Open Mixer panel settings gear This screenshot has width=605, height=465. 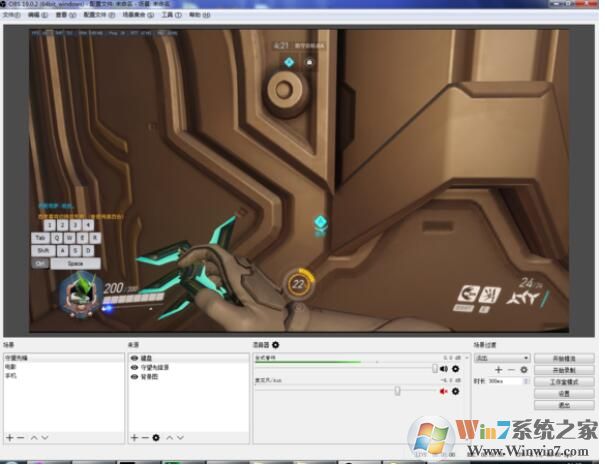click(275, 344)
